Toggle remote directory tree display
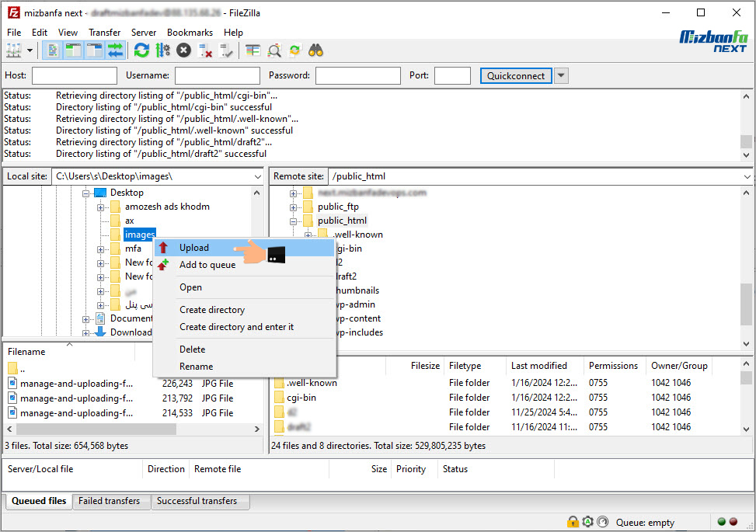Screen dimensions: 756x532 [95, 50]
